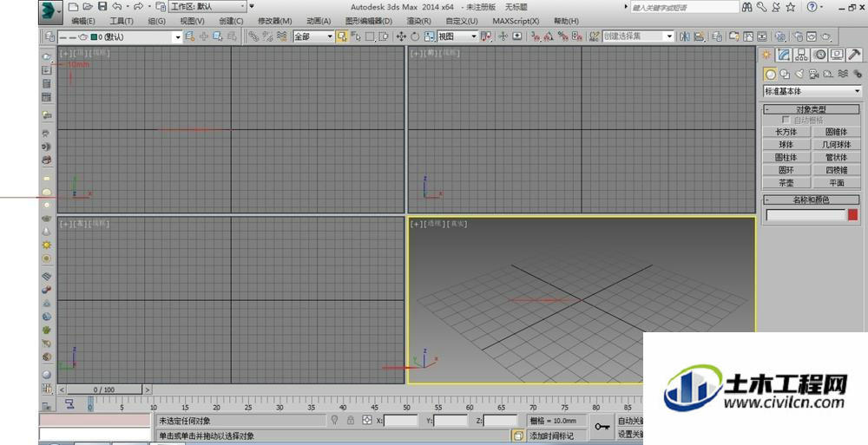This screenshot has width=868, height=445.
Task: Click the Render Production teapot icon
Action: (x=826, y=36)
